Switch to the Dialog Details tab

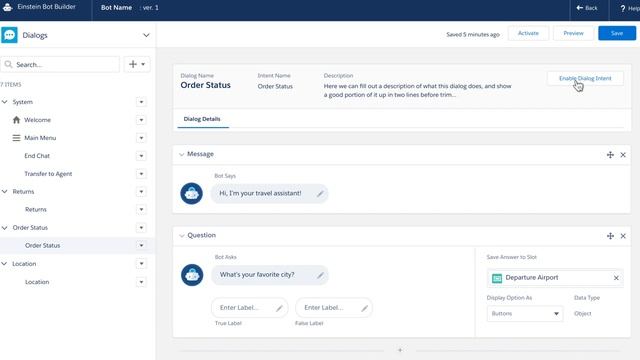202,119
